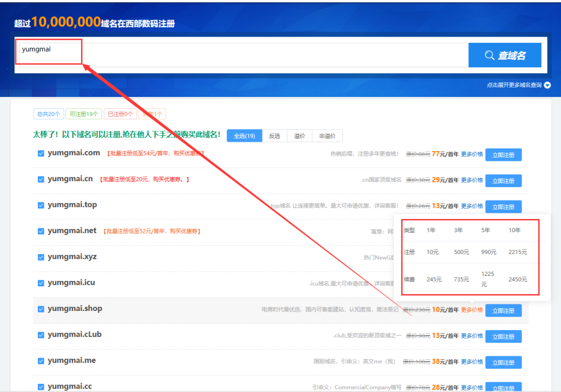
Task: Select the 溢价 filter tab
Action: click(300, 136)
